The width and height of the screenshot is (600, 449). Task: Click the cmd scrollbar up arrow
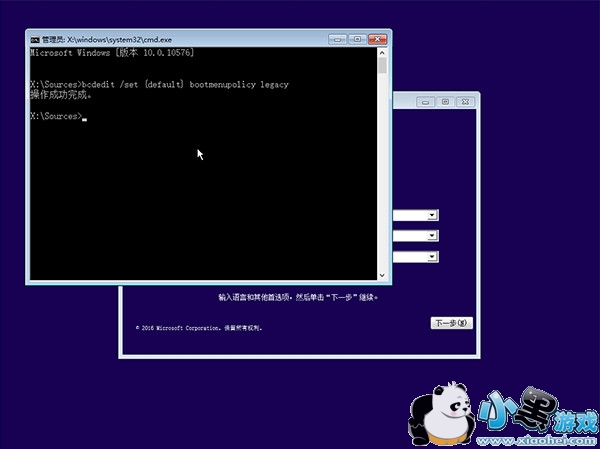(x=382, y=52)
